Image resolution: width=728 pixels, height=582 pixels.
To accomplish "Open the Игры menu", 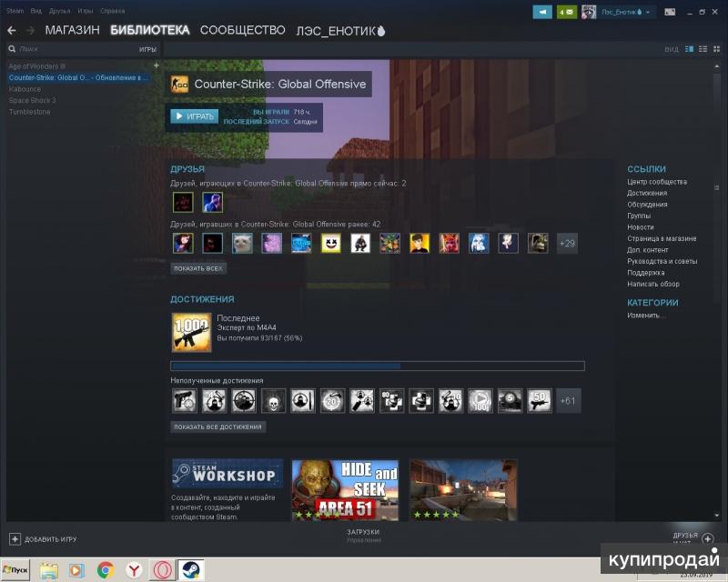I will coord(86,11).
